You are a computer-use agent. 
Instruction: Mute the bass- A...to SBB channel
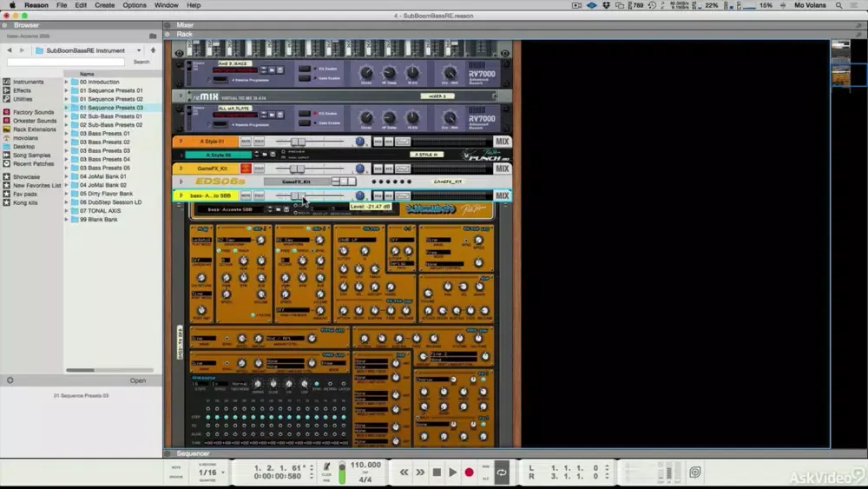click(246, 195)
